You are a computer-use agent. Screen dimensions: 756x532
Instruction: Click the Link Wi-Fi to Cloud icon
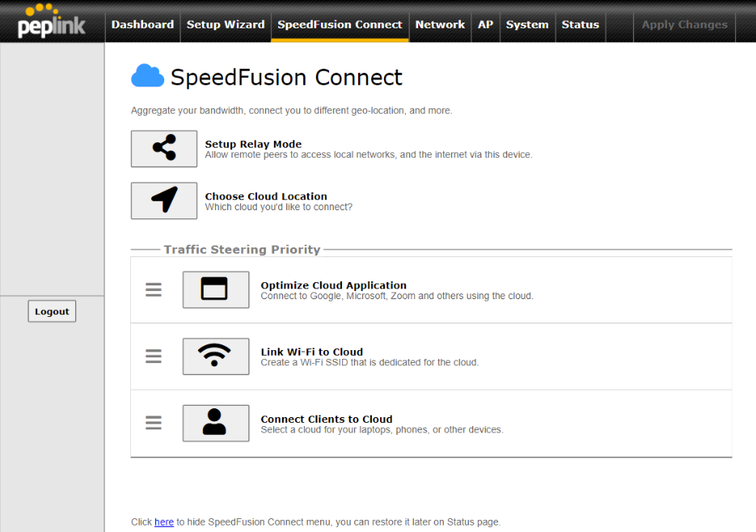[216, 357]
